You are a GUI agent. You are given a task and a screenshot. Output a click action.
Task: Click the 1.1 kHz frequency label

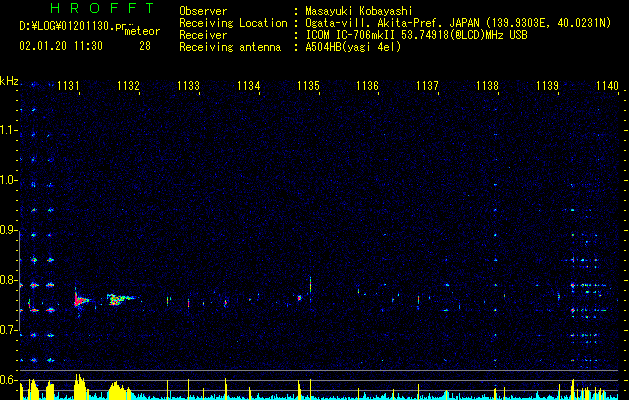tap(9, 130)
